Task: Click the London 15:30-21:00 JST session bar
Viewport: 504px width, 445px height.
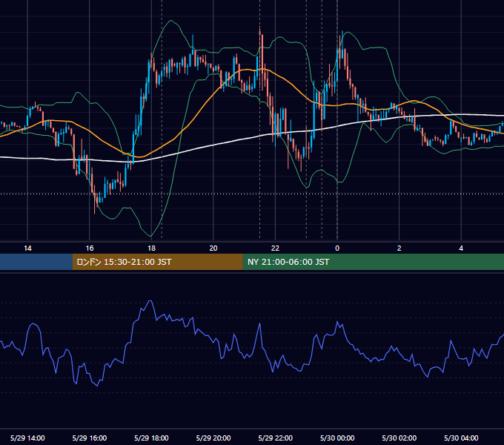Action: coord(157,262)
